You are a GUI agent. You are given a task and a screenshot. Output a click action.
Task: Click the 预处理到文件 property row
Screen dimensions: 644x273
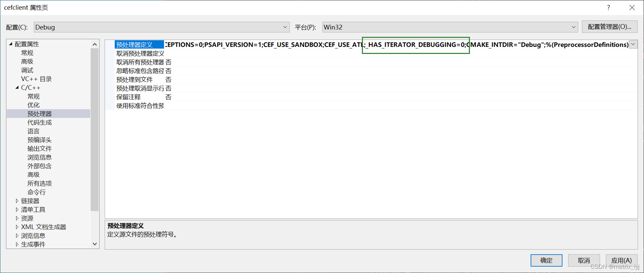(x=376, y=79)
